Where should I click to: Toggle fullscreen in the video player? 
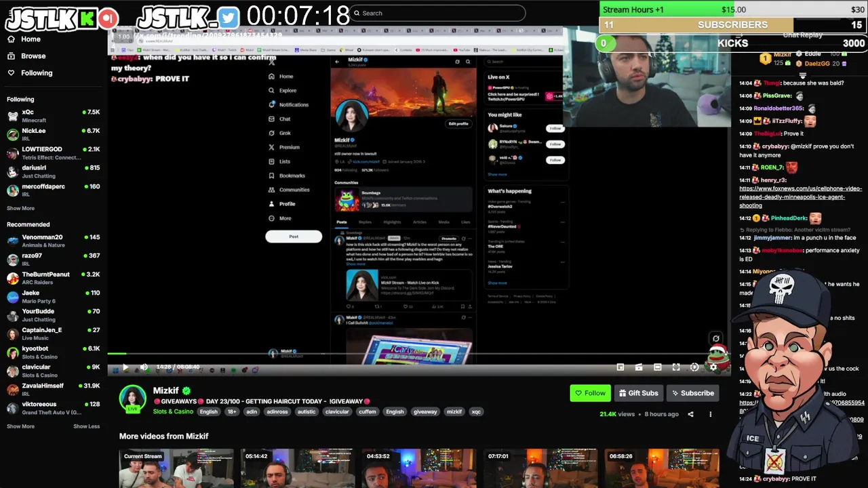pos(676,367)
